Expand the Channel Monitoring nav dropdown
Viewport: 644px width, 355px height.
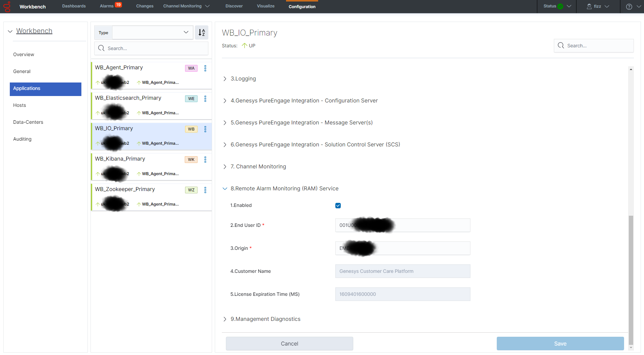(x=207, y=6)
